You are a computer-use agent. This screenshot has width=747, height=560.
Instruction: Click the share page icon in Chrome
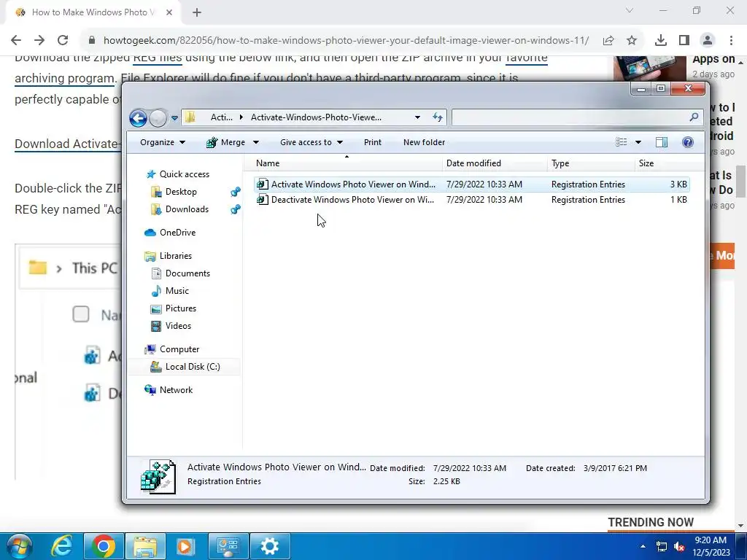608,41
